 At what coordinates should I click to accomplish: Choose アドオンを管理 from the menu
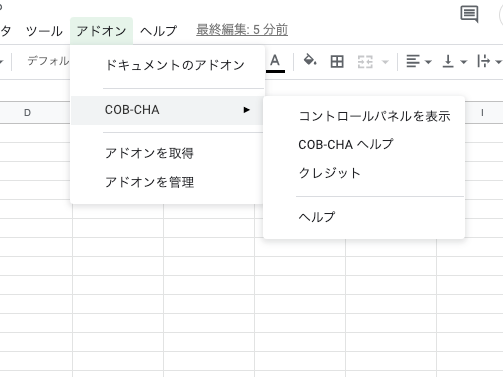[168, 182]
